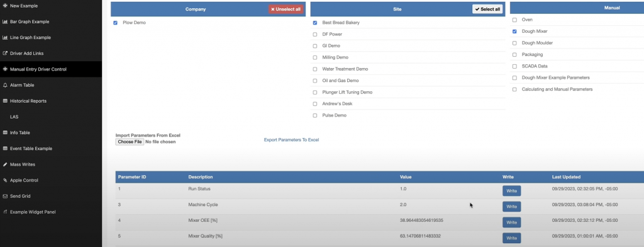Click Write button for Run Status
This screenshot has width=644, height=247.
click(x=511, y=191)
